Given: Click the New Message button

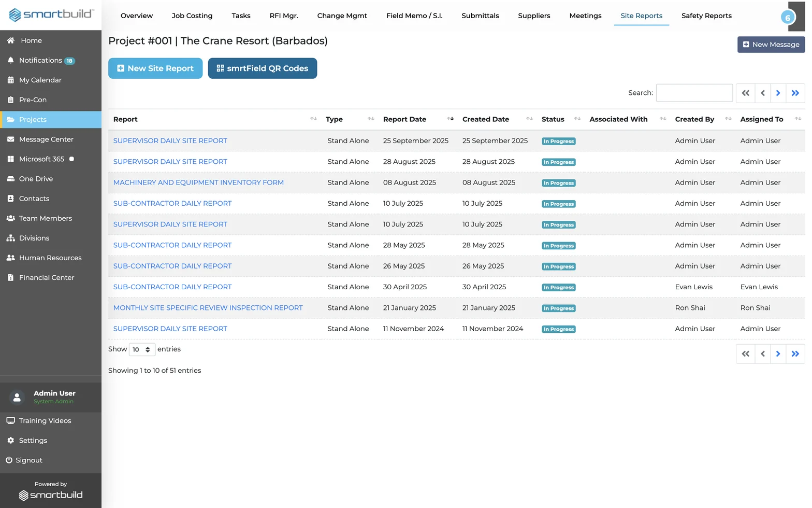Looking at the screenshot, I should tap(771, 45).
